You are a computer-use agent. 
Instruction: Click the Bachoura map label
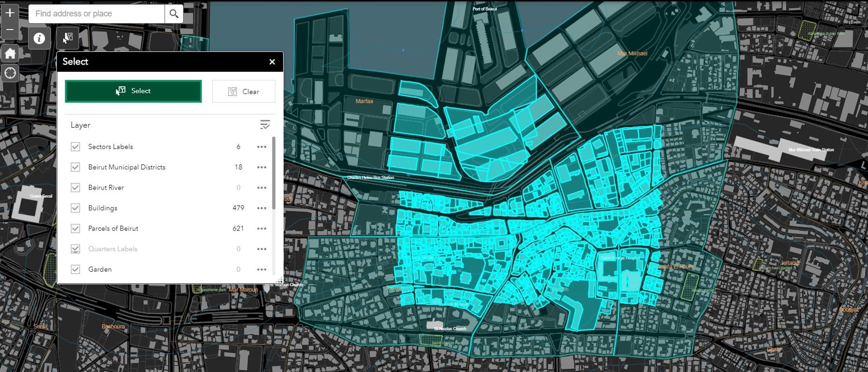[x=113, y=327]
